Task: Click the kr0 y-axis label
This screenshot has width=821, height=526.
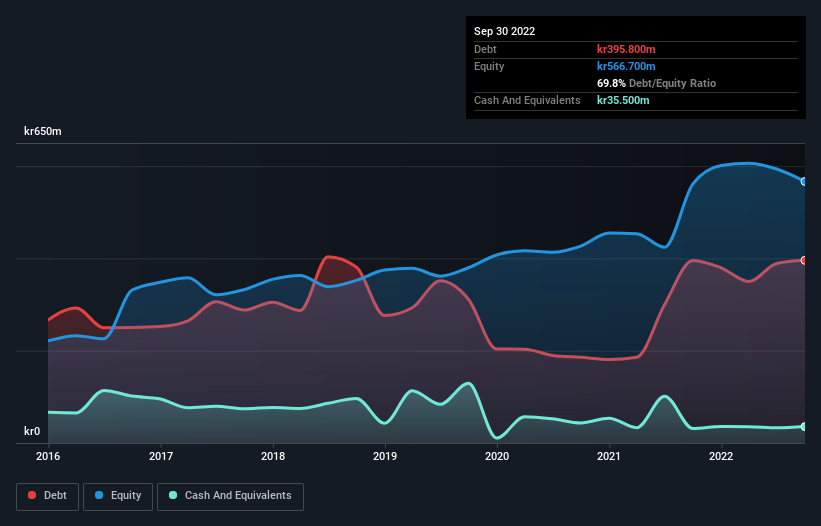Action: (32, 431)
